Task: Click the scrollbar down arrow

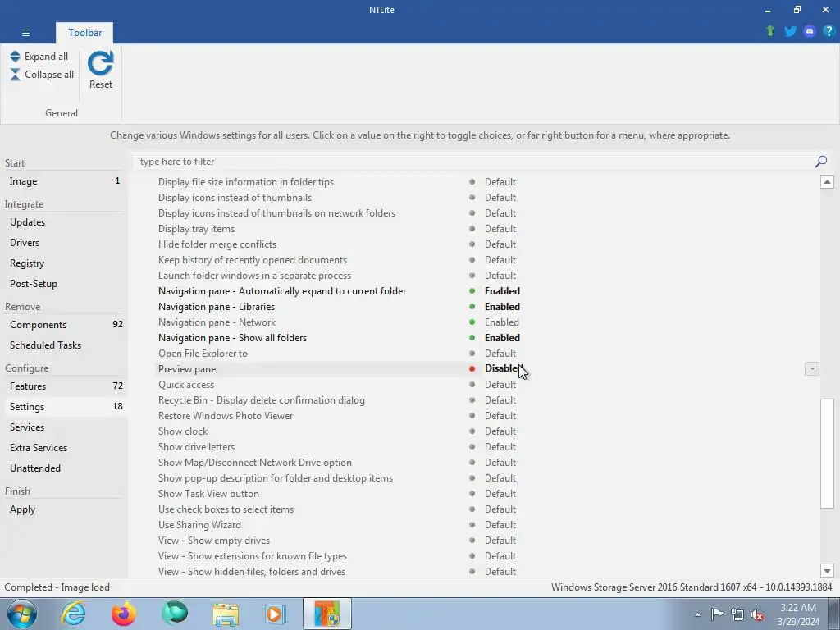Action: 827,571
